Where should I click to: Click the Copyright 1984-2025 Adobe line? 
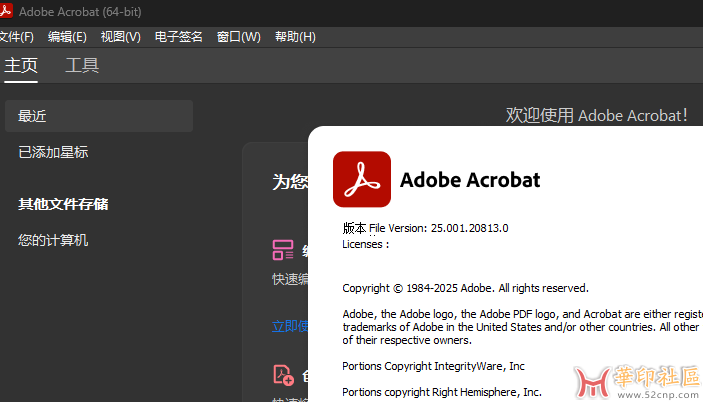[x=465, y=288]
